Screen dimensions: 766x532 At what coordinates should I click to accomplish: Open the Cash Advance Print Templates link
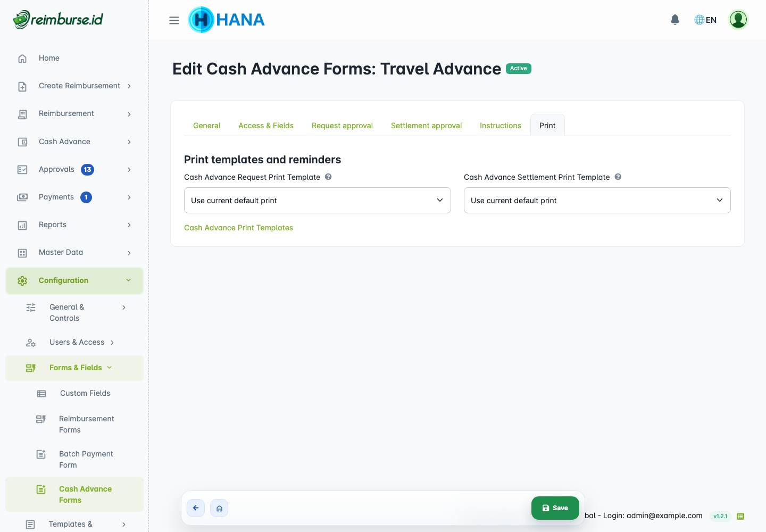pyautogui.click(x=238, y=228)
